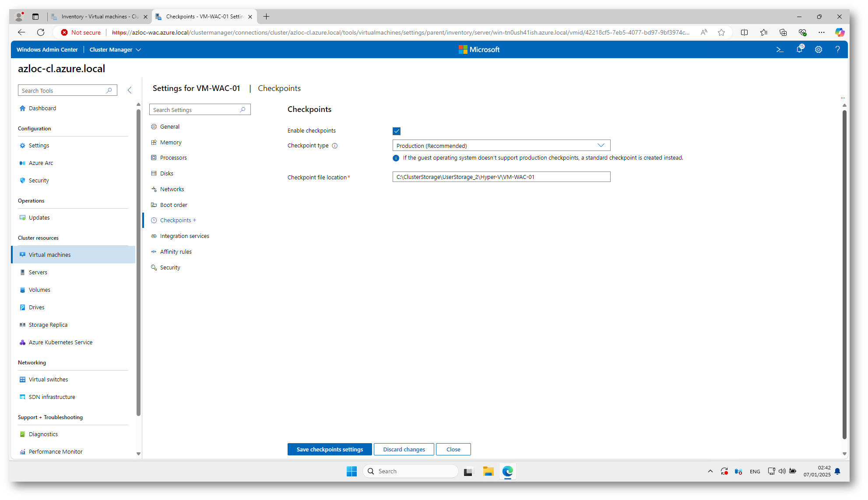Open Volumes tool
Screen dimensions: 868x500
pyautogui.click(x=39, y=290)
